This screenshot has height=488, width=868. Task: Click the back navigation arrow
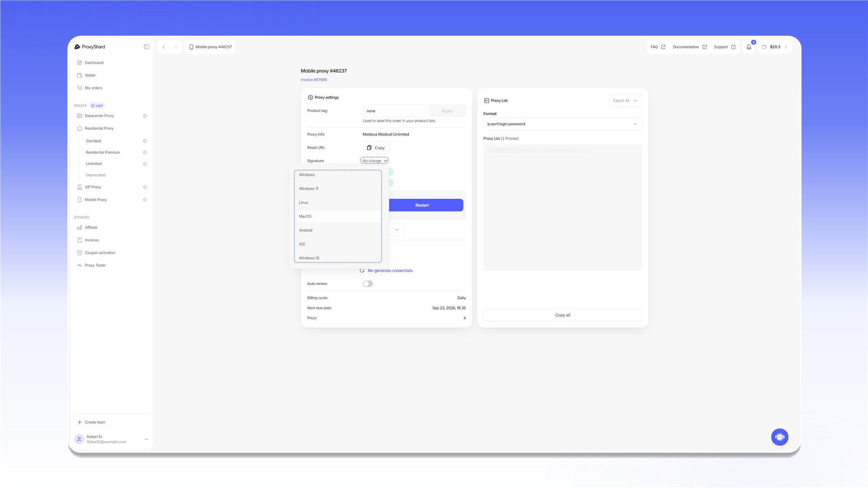[164, 47]
